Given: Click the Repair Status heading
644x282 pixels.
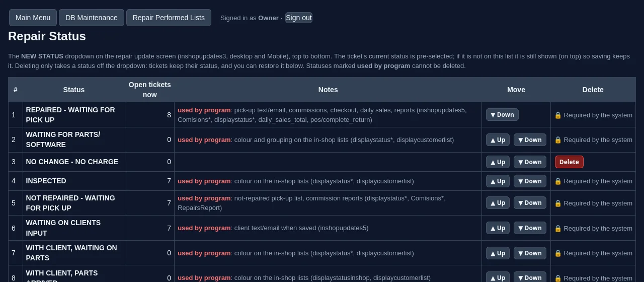Looking at the screenshot, I should 47,36.
